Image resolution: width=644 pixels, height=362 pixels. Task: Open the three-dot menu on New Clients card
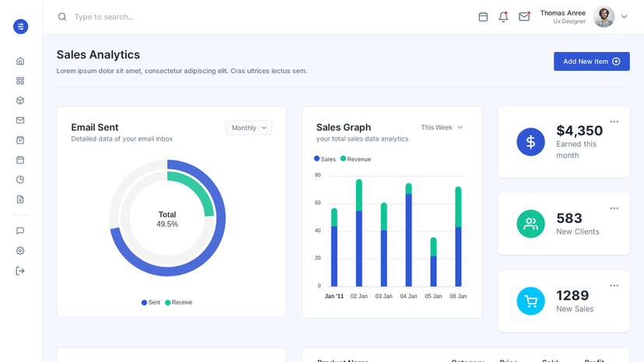pyautogui.click(x=614, y=208)
